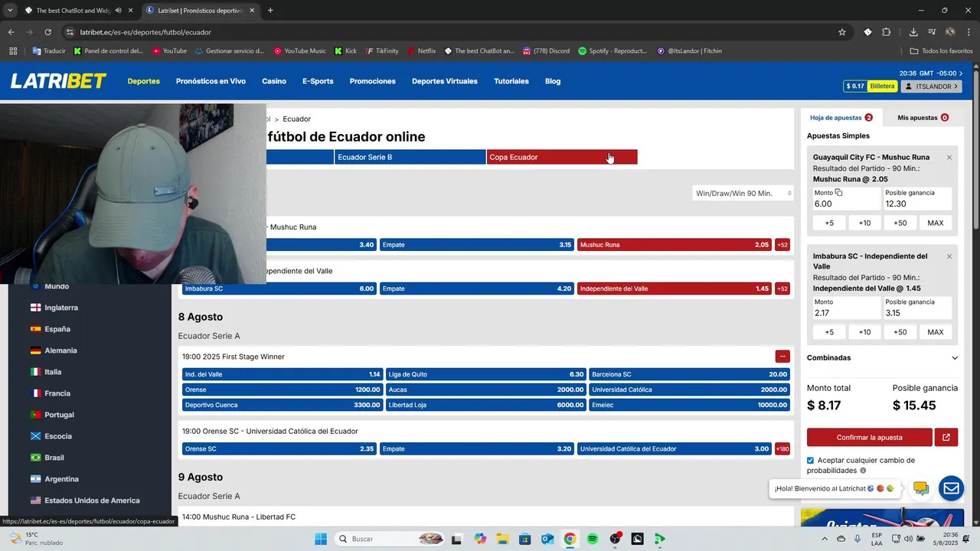The image size is (980, 551).
Task: Open the Tutoriales menu item
Action: coord(511,81)
